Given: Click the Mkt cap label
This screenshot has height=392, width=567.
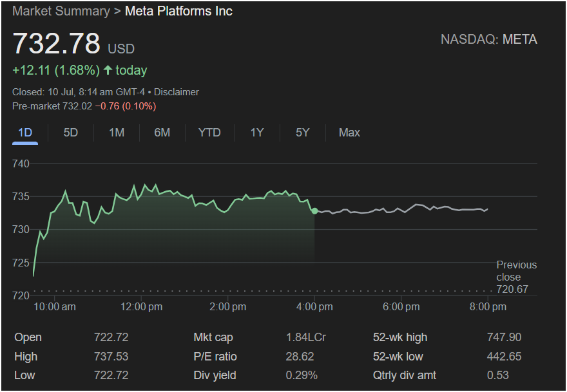Looking at the screenshot, I should tap(213, 337).
